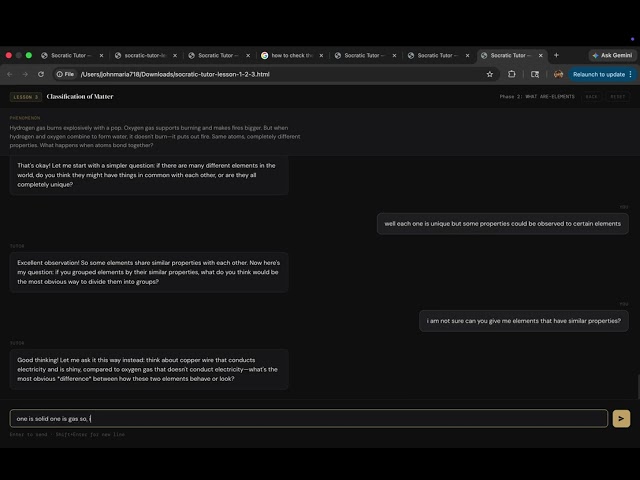Click the tutor message starting 'That's okay!'

pyautogui.click(x=149, y=175)
